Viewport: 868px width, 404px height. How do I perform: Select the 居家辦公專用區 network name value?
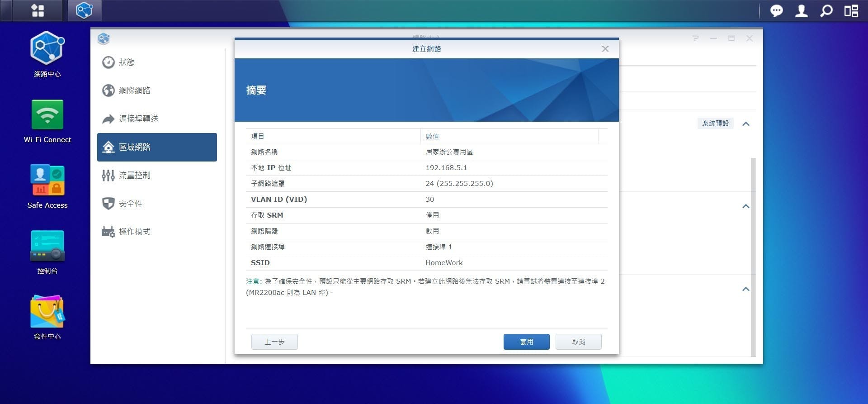(449, 152)
